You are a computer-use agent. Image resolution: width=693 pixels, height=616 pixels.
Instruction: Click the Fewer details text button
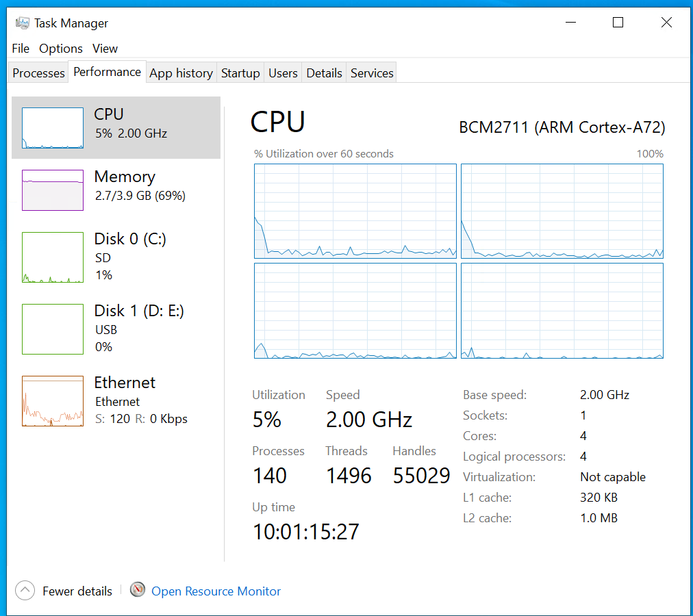pyautogui.click(x=77, y=591)
